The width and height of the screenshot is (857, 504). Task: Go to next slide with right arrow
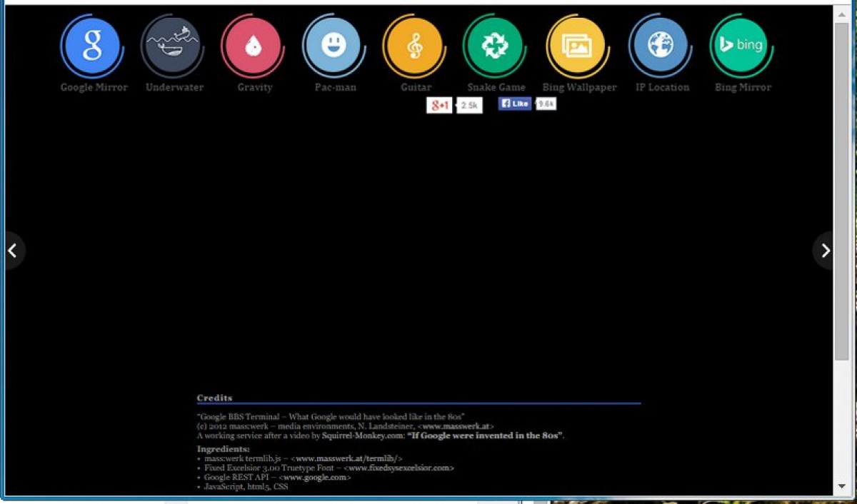(x=824, y=251)
